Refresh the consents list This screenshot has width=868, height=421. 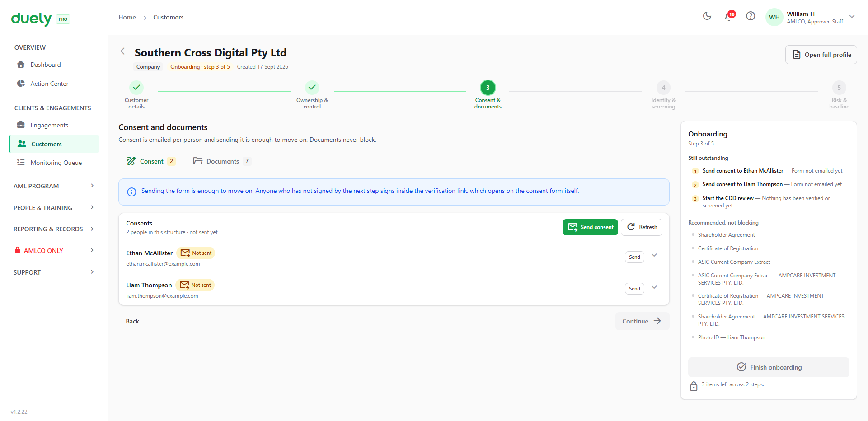[642, 227]
